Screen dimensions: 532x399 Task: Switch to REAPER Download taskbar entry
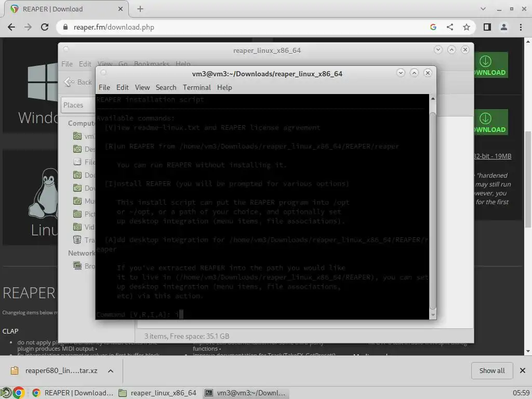click(73, 393)
